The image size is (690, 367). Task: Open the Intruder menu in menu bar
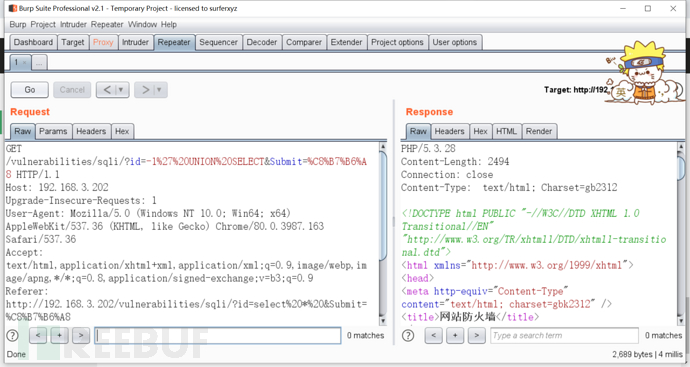[73, 25]
